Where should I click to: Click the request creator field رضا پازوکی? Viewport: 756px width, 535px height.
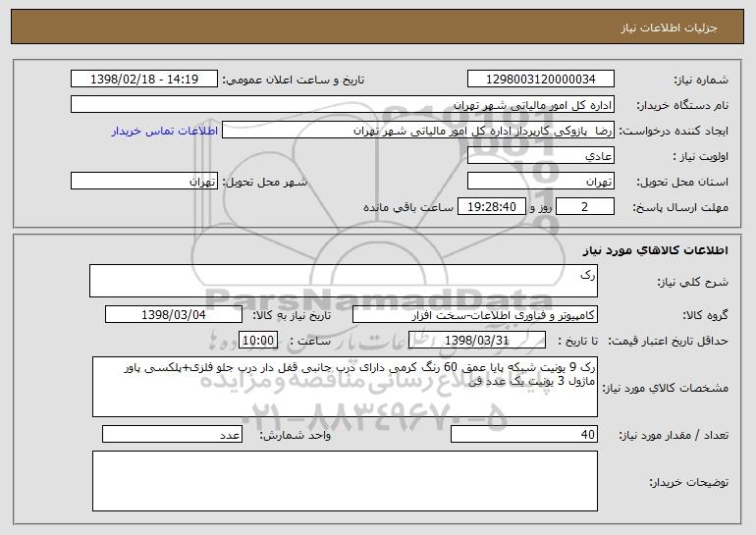pos(418,131)
